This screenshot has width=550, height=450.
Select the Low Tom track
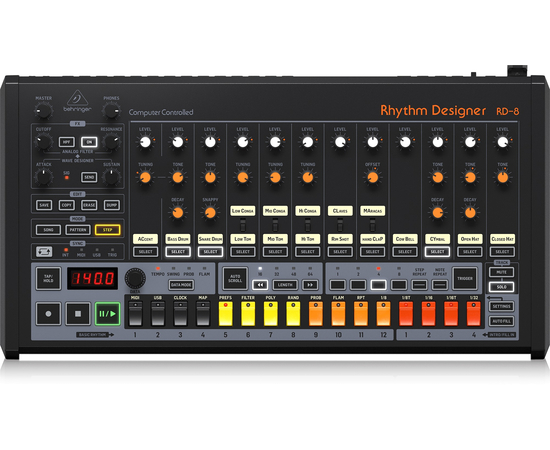243,251
